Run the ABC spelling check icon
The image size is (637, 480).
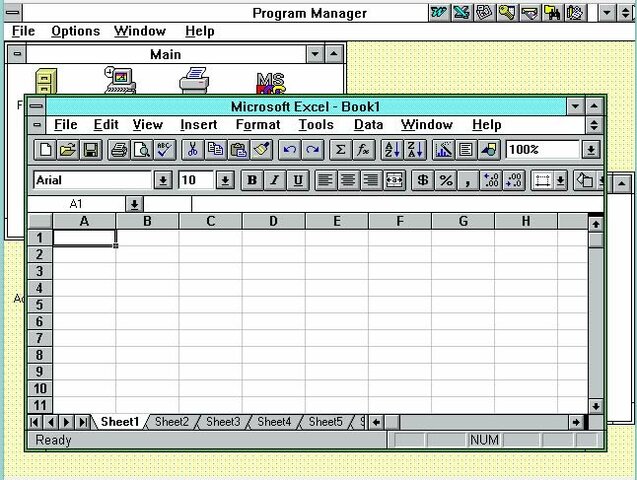[165, 150]
